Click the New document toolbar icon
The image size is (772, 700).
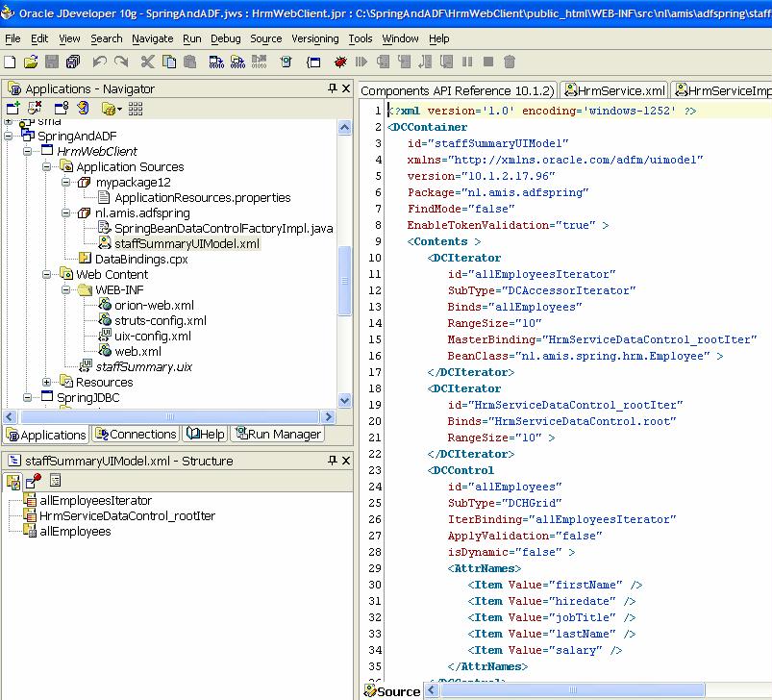10,62
